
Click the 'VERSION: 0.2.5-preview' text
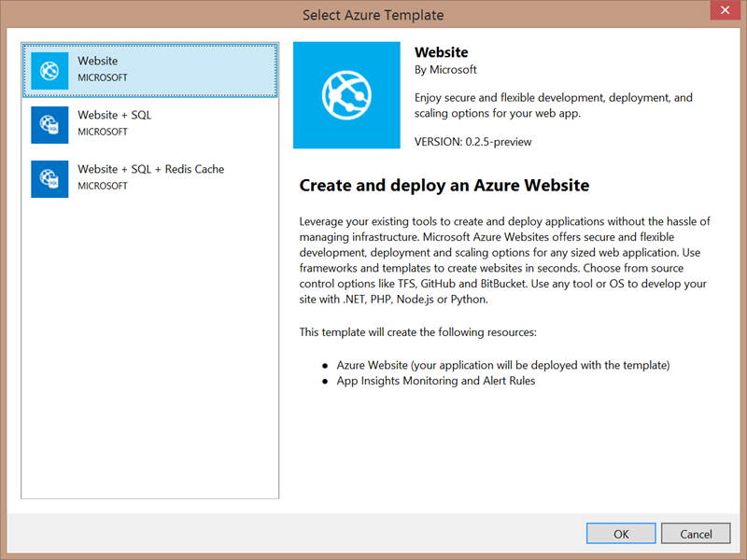pyautogui.click(x=473, y=142)
